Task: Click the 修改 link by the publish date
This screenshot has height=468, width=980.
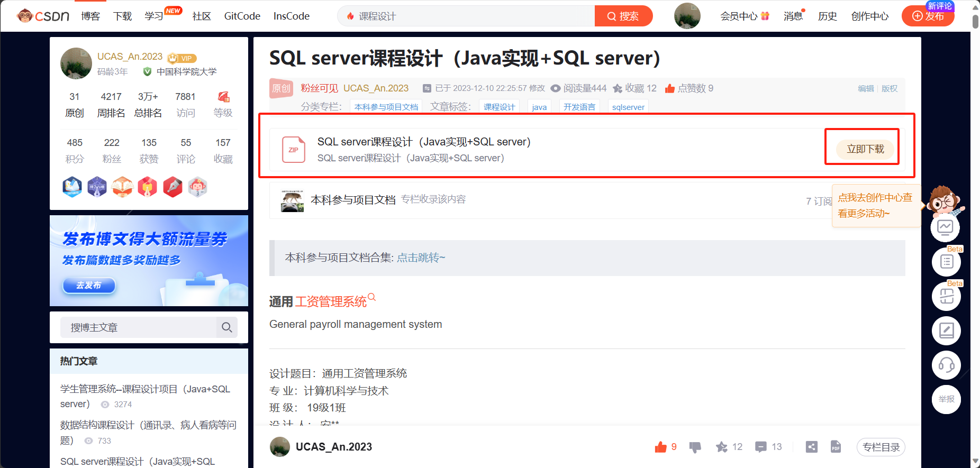Action: 537,88
